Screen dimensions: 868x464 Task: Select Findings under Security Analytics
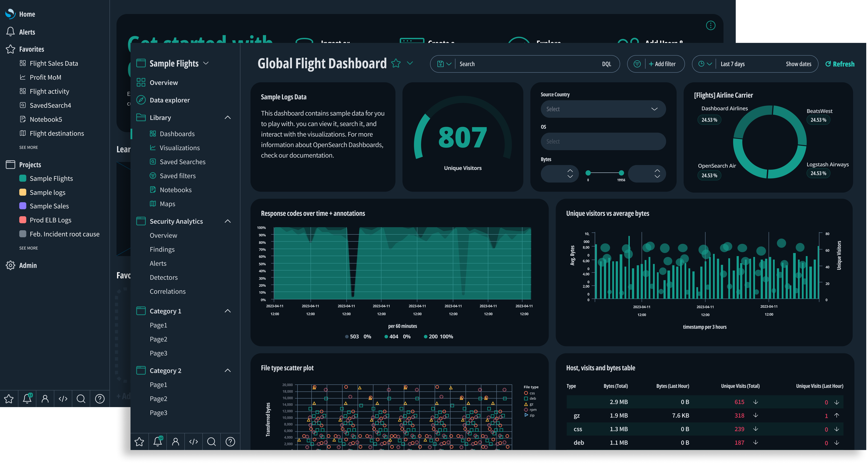click(x=162, y=249)
